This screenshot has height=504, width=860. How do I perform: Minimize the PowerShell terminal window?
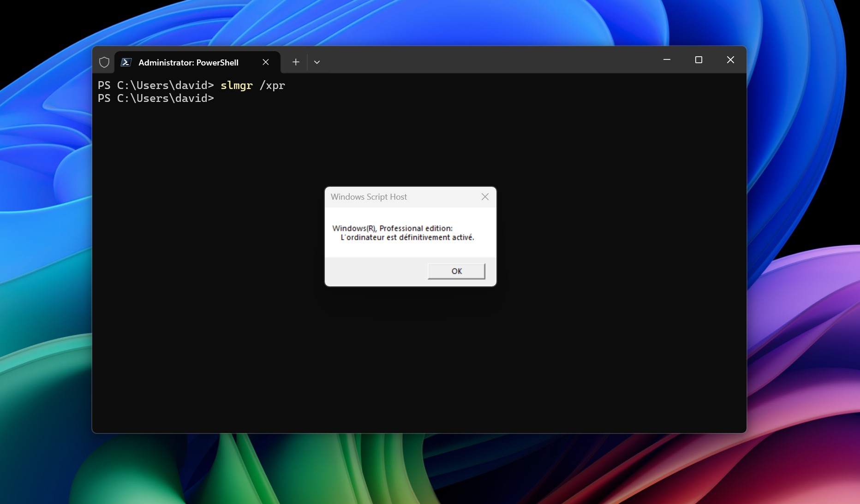(667, 60)
